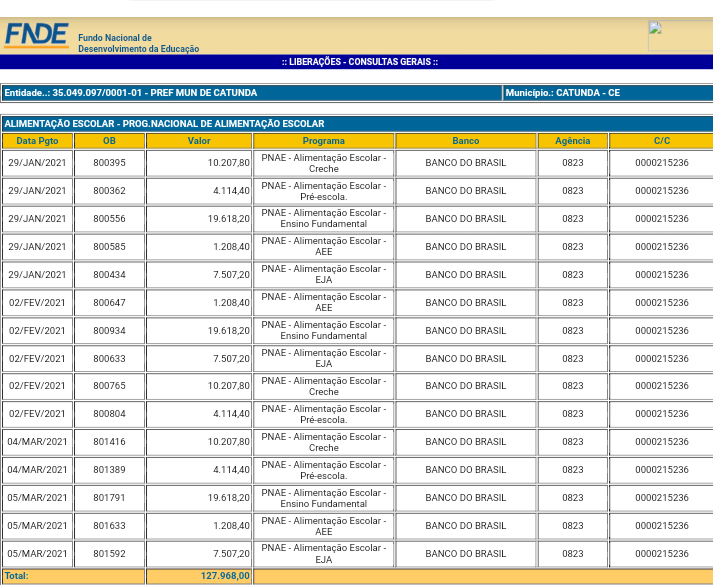Select OB number 800585
The height and width of the screenshot is (585, 713).
click(x=109, y=247)
